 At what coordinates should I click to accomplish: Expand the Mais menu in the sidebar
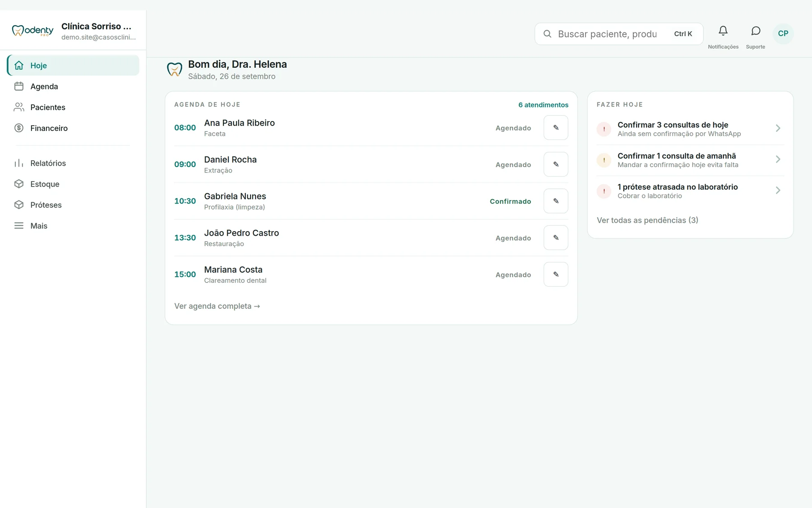pos(73,226)
